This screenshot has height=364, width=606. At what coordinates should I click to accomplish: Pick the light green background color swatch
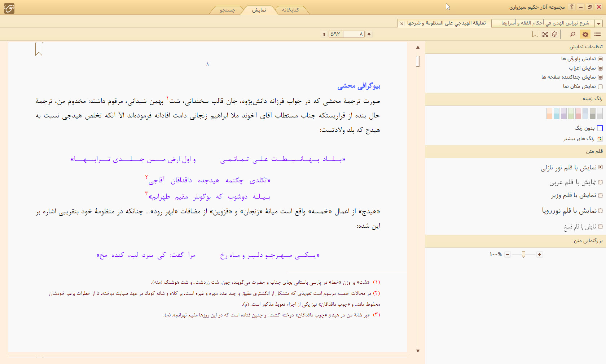click(571, 114)
